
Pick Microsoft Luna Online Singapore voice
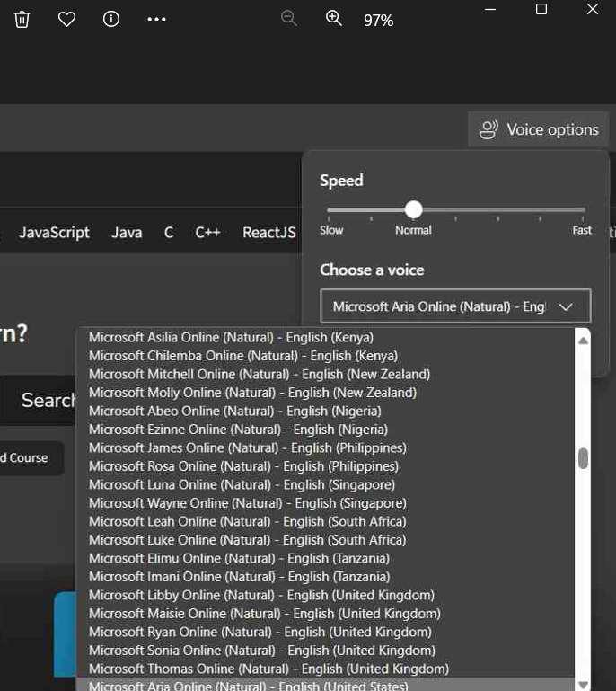click(x=241, y=484)
